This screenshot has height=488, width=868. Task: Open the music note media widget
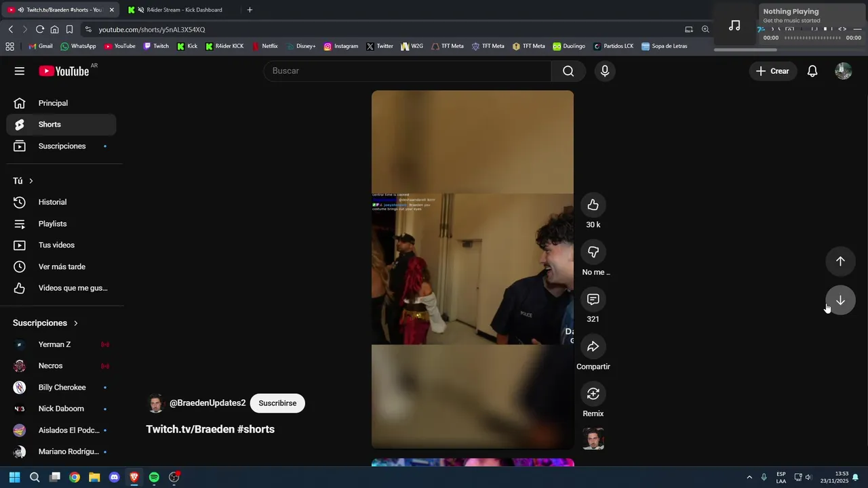coord(734,25)
